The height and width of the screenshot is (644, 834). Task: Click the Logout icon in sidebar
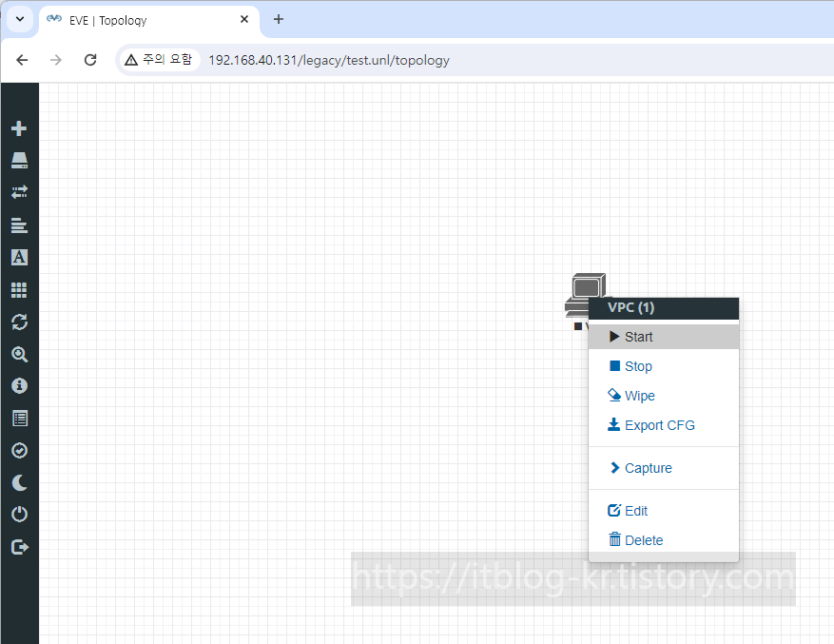pyautogui.click(x=20, y=547)
